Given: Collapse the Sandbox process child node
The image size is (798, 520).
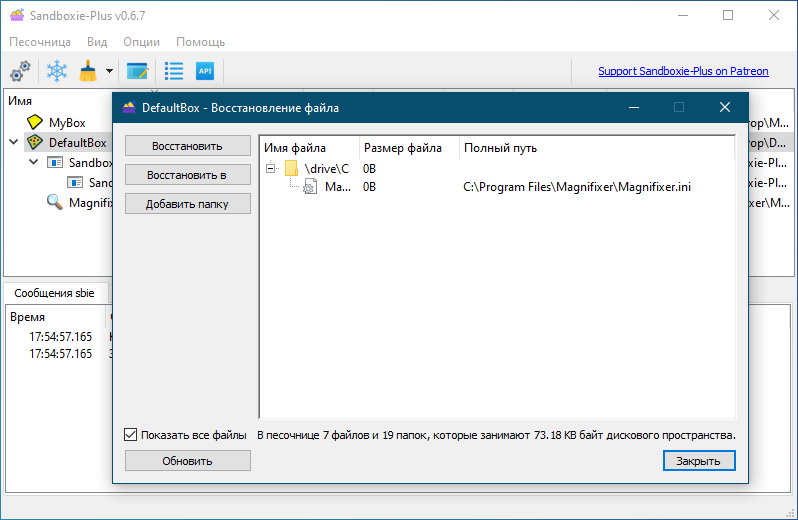Looking at the screenshot, I should tap(34, 162).
